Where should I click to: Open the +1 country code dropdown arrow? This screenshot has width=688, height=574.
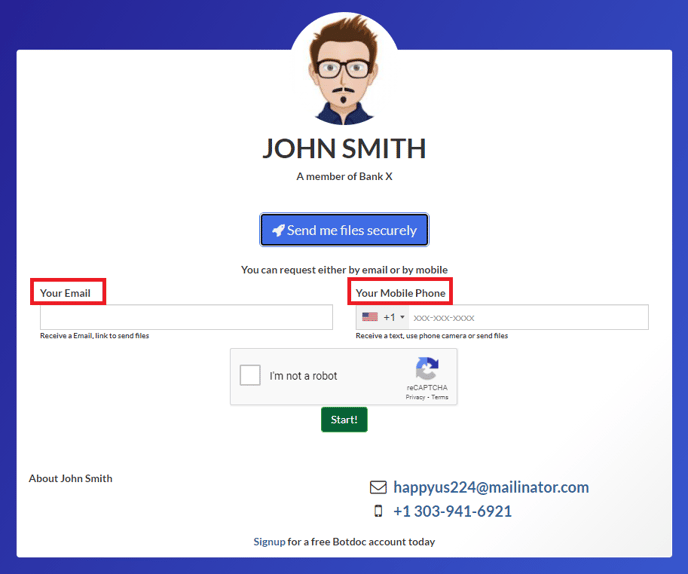[x=402, y=317]
